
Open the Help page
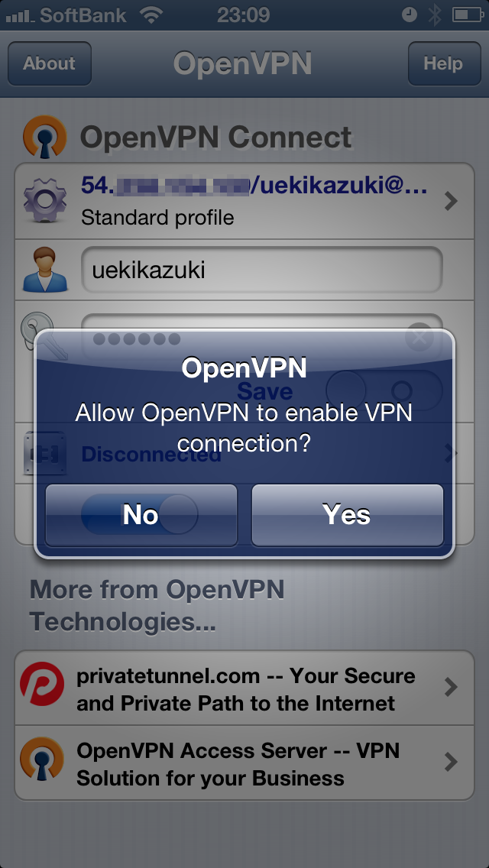tap(444, 63)
